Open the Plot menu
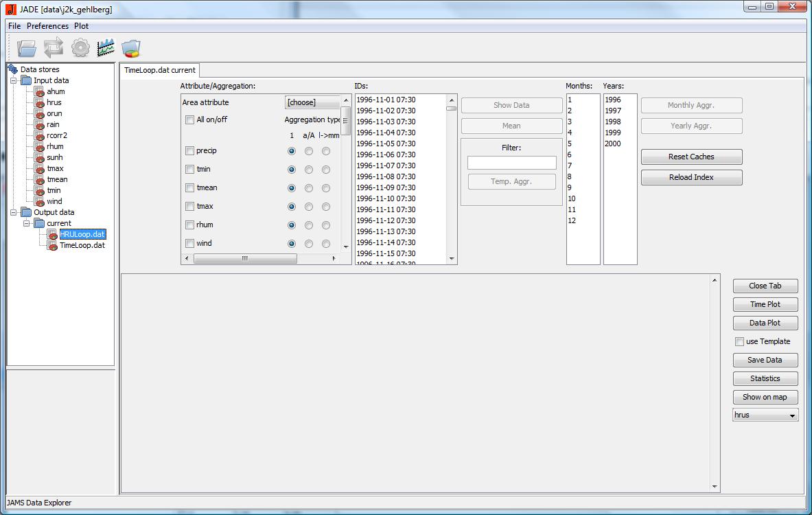Screen dimensions: 812x515 point(81,26)
